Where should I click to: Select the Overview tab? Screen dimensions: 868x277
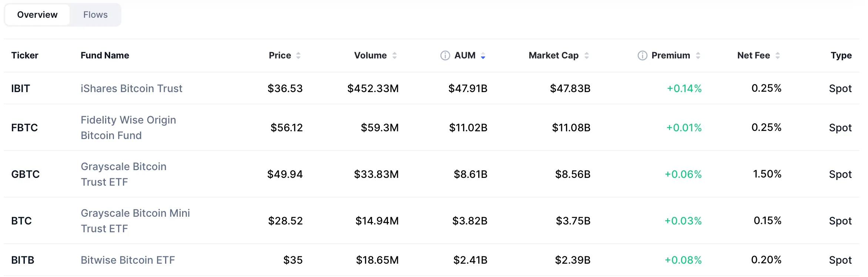[37, 15]
